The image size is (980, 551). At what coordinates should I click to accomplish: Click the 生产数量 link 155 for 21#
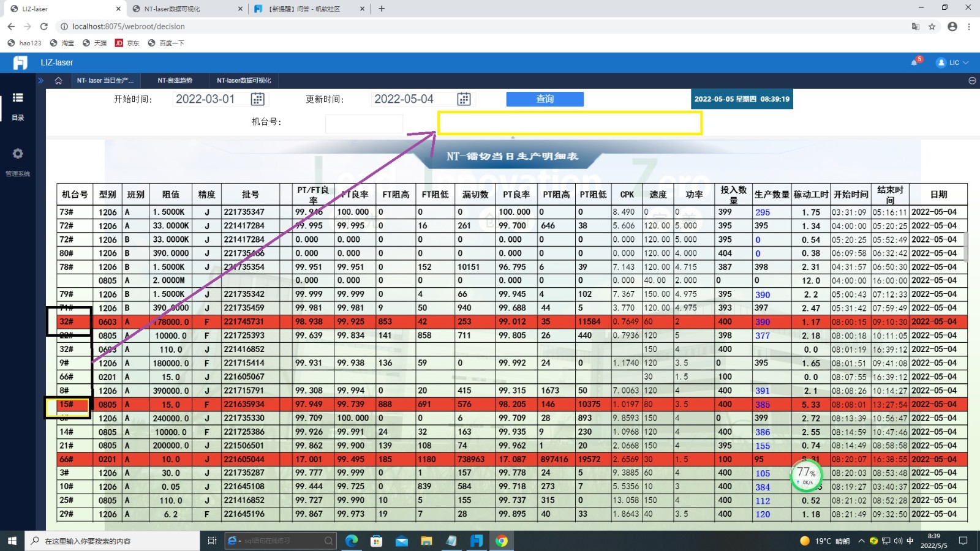763,446
